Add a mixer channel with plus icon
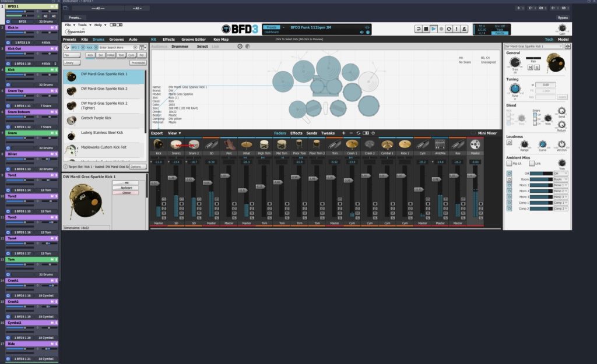Viewport: 597px width, 364px height. click(x=343, y=133)
